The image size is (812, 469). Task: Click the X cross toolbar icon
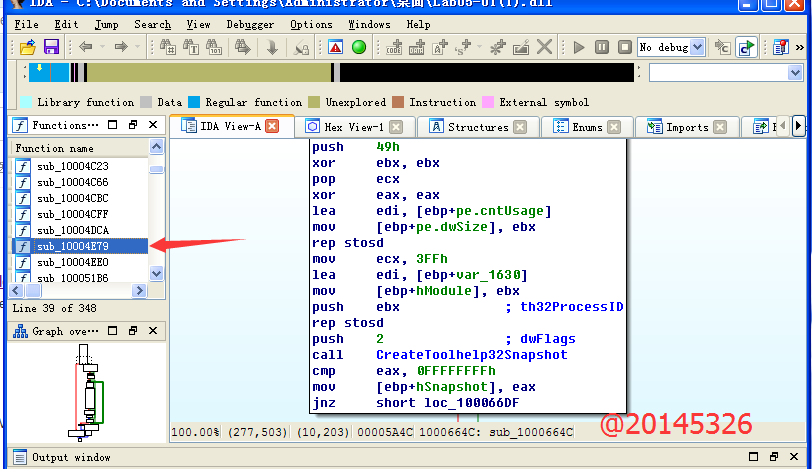[x=545, y=47]
